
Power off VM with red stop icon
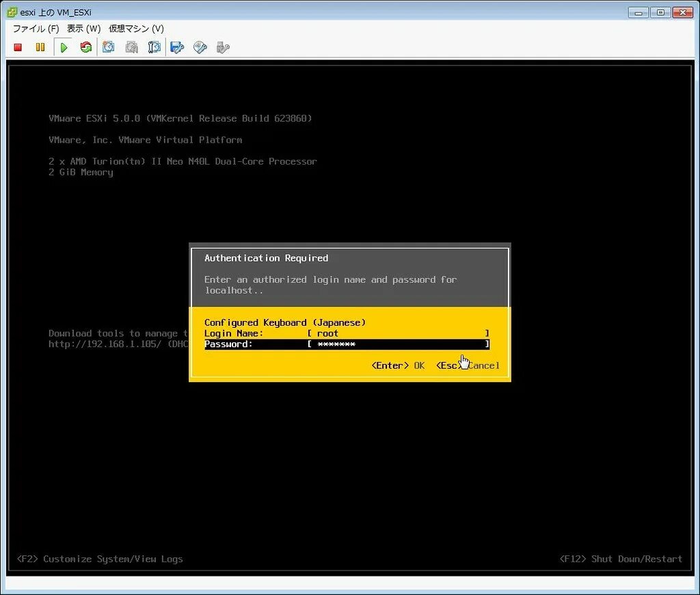(18, 47)
